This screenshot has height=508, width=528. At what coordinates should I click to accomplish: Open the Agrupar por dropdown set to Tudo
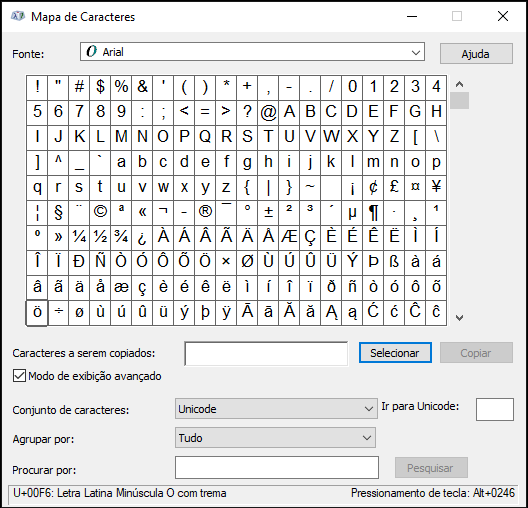tap(275, 438)
